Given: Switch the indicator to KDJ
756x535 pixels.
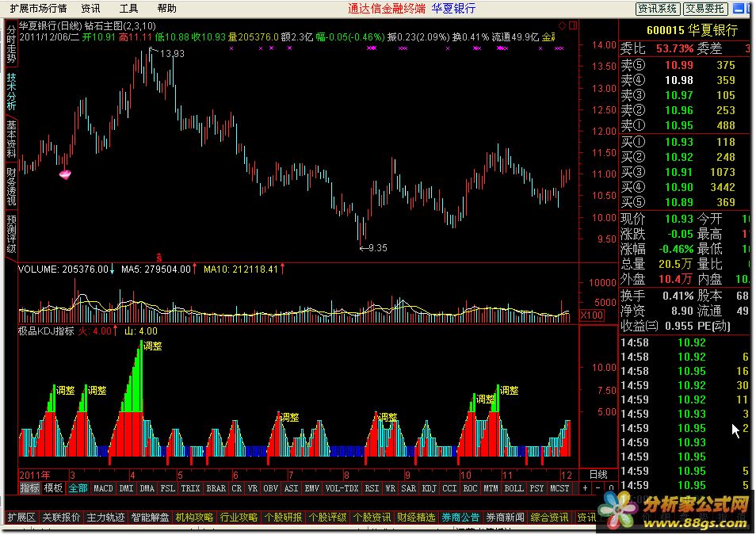Looking at the screenshot, I should pos(429,488).
